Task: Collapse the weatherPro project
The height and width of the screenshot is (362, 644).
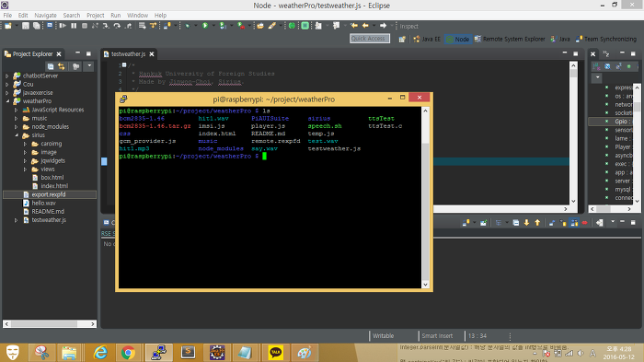Action: click(x=7, y=101)
